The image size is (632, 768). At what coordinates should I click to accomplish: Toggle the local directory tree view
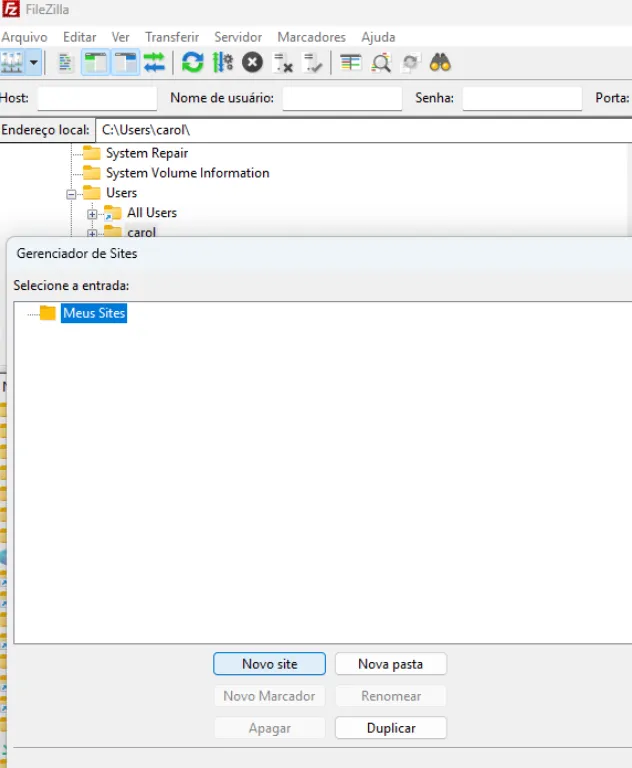(x=95, y=62)
